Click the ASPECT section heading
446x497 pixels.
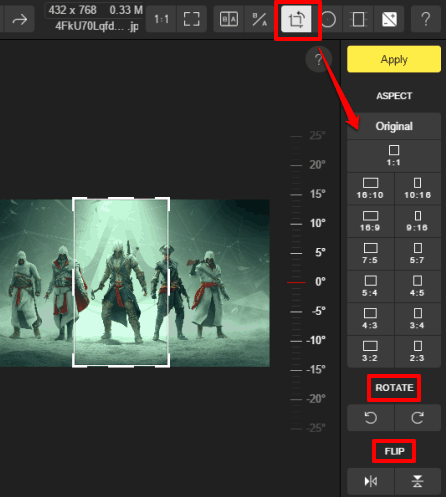pyautogui.click(x=394, y=96)
